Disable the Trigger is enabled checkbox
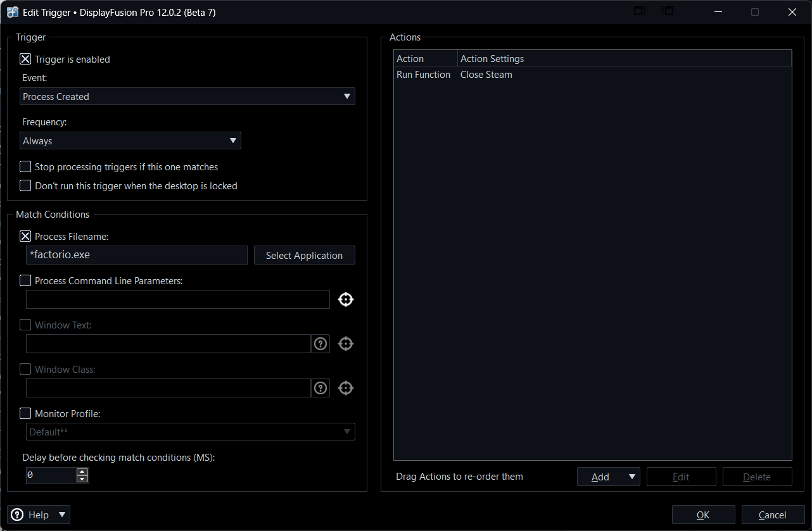The height and width of the screenshot is (531, 812). tap(25, 59)
